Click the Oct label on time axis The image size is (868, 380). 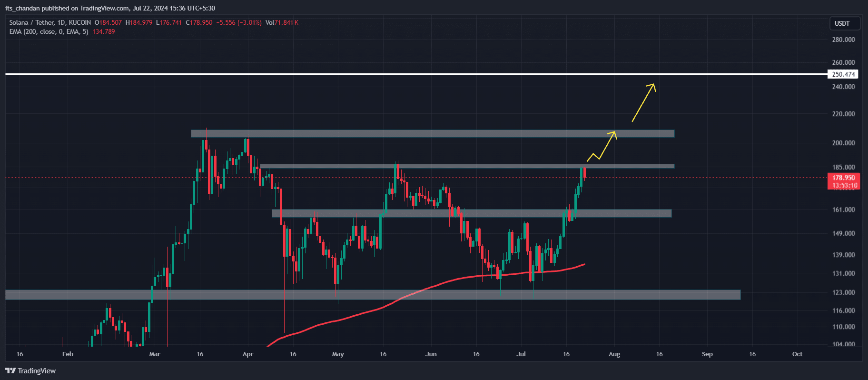tap(798, 354)
